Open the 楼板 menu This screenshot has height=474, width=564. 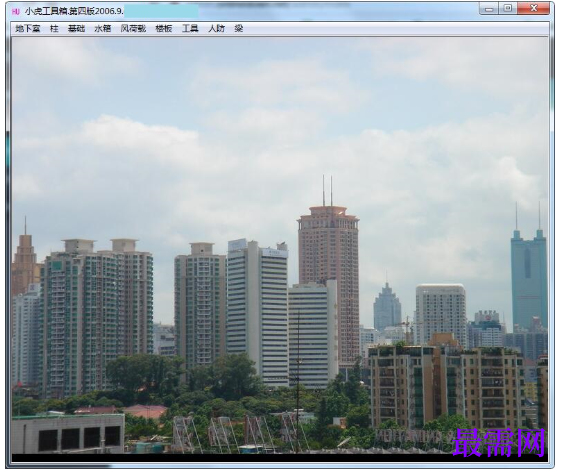point(164,29)
